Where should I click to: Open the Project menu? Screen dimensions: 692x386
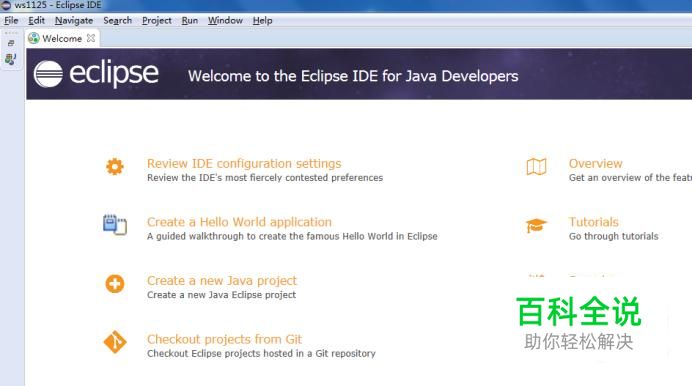[157, 20]
